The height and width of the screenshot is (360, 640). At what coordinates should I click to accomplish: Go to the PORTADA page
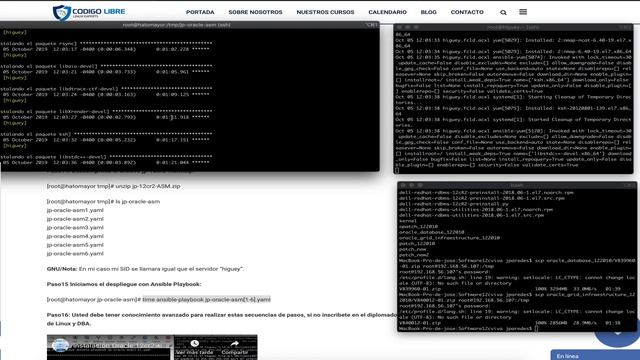pos(200,12)
